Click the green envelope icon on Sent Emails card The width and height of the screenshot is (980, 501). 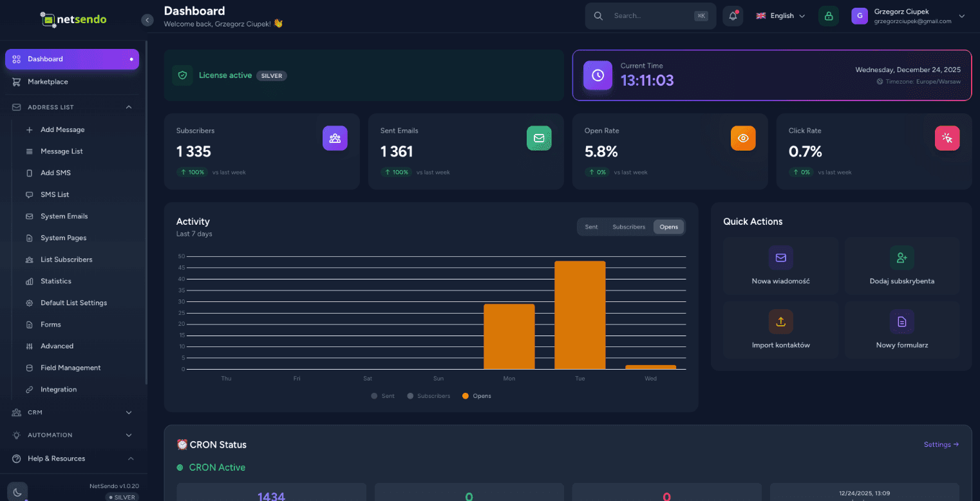pyautogui.click(x=539, y=138)
